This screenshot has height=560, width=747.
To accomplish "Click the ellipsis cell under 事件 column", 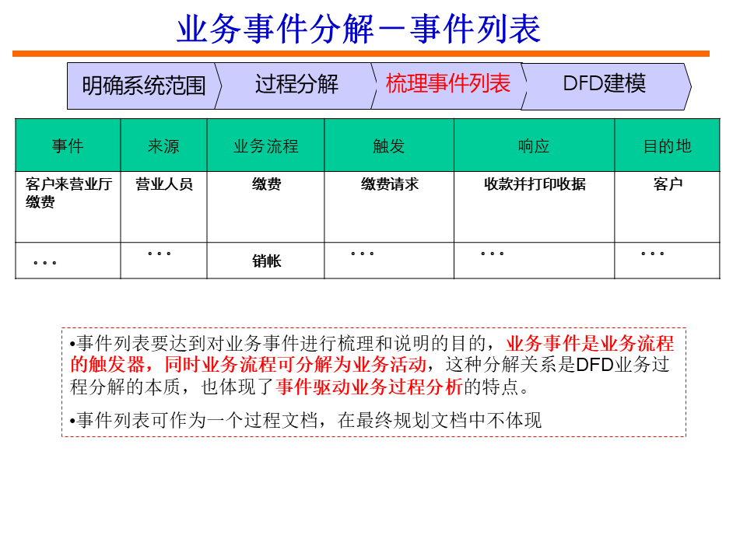I will [68, 261].
